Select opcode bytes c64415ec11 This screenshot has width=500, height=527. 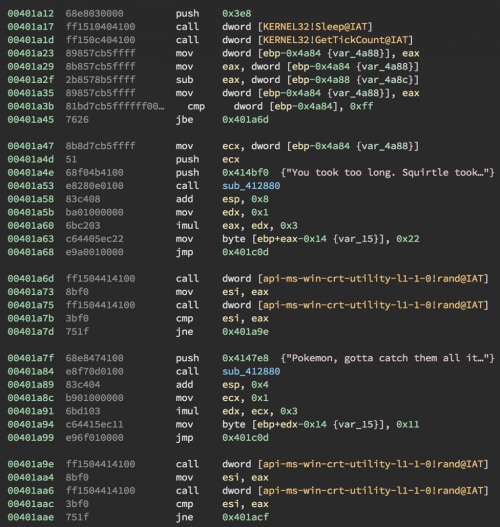[x=94, y=424]
